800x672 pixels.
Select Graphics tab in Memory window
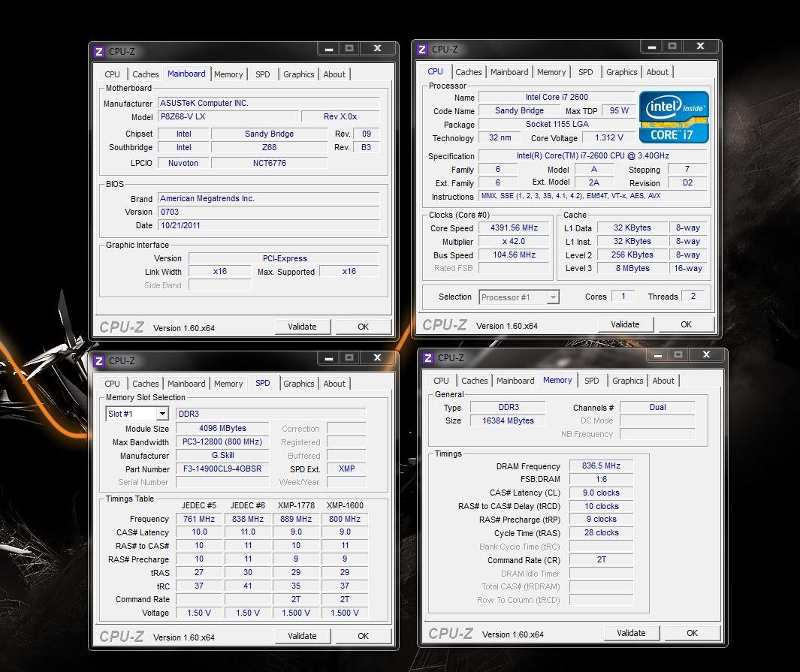(627, 381)
